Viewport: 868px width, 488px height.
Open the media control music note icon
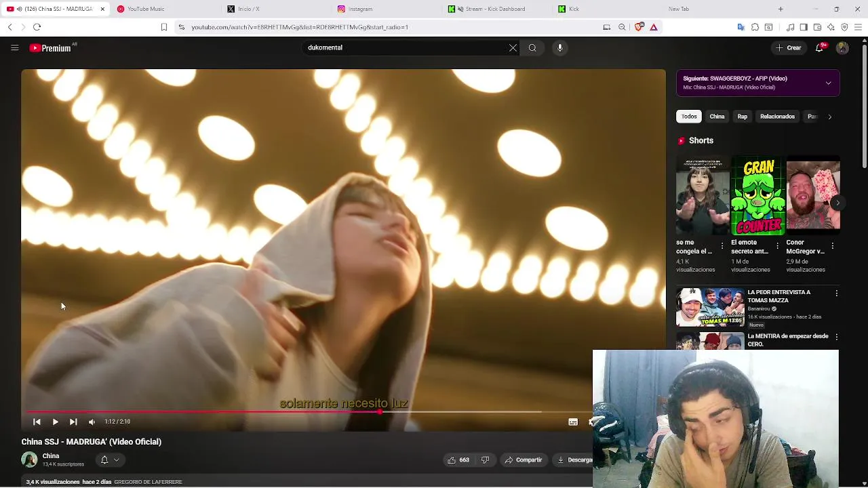point(790,27)
